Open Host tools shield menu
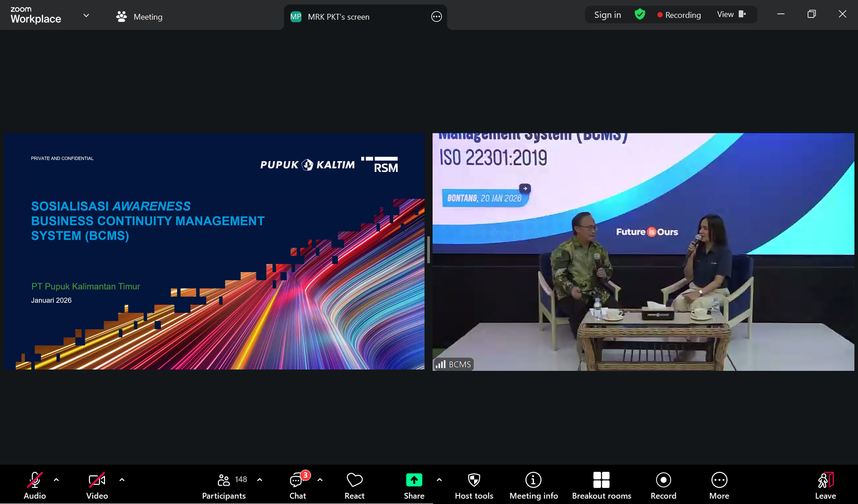The width and height of the screenshot is (858, 504). (474, 485)
